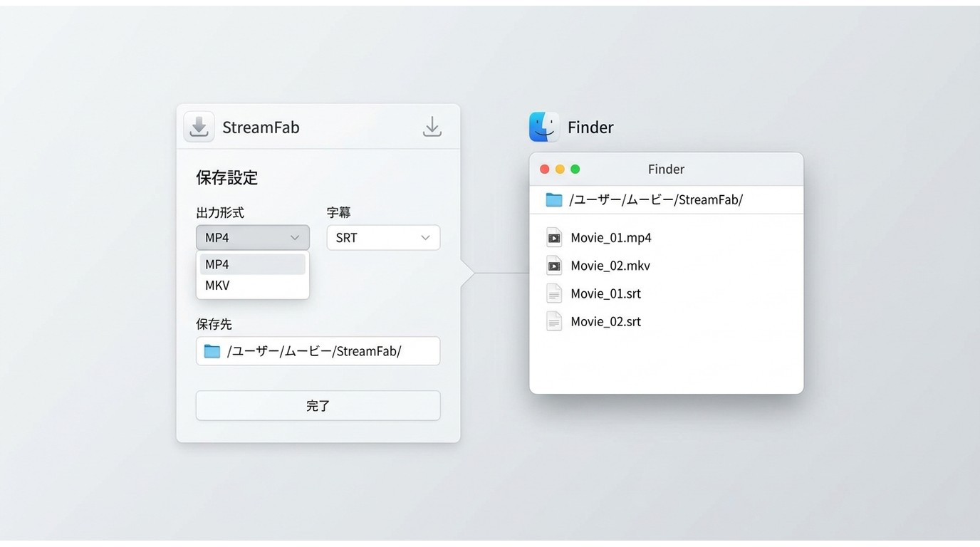
Task: Click the 保存先 label
Action: 214,324
